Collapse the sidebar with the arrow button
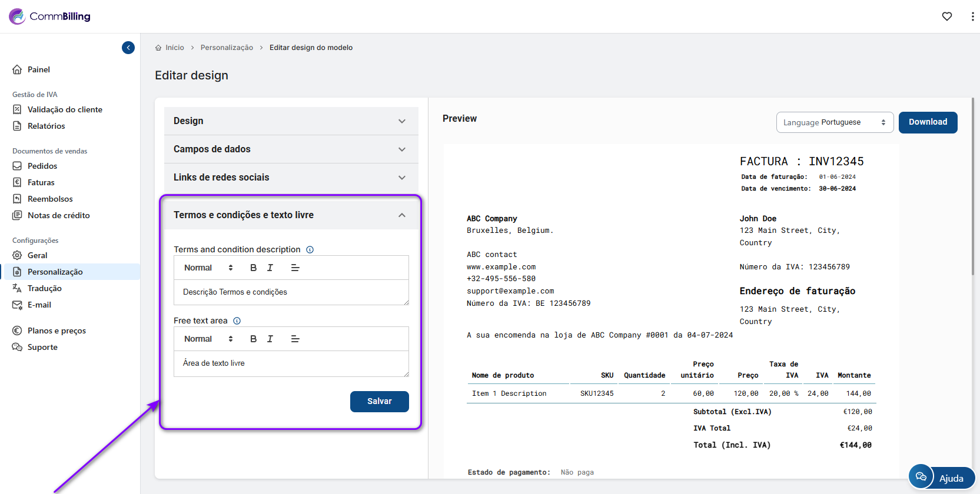 click(x=128, y=48)
